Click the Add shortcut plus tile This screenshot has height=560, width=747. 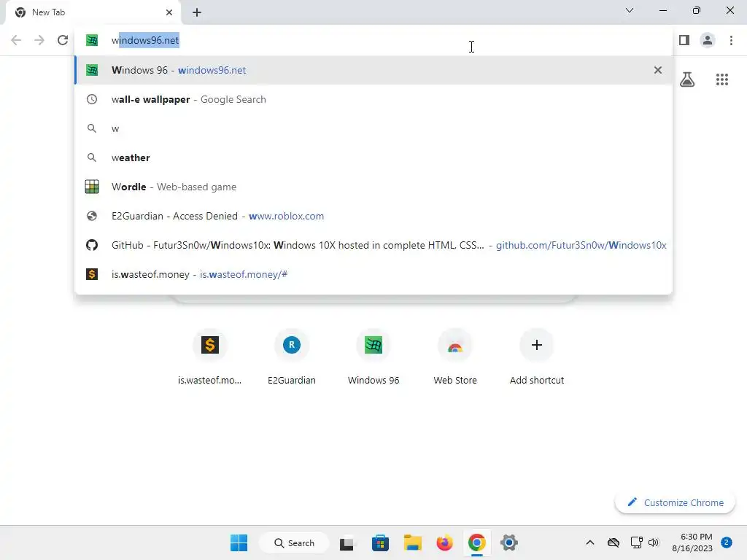point(537,356)
